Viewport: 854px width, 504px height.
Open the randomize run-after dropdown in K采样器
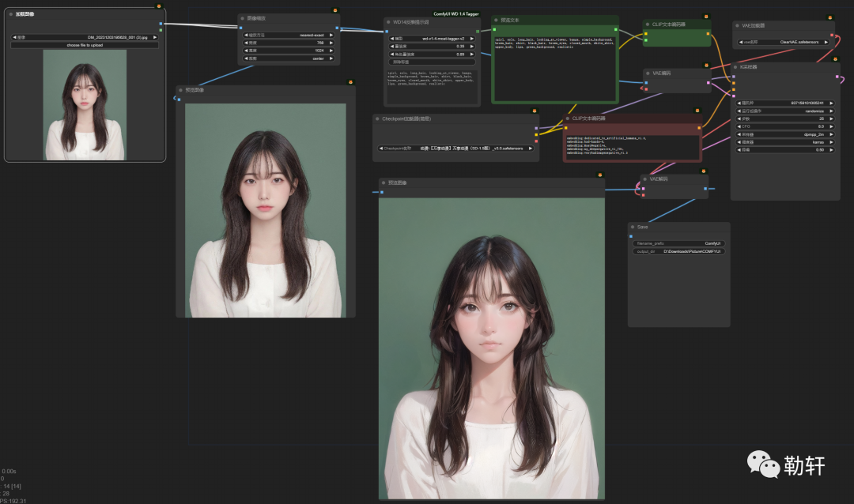(x=785, y=111)
